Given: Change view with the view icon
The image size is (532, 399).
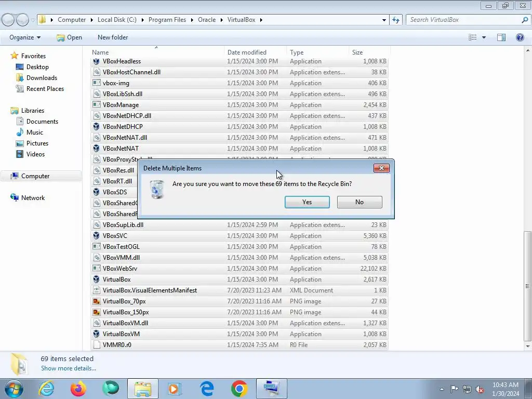Looking at the screenshot, I should 472,37.
